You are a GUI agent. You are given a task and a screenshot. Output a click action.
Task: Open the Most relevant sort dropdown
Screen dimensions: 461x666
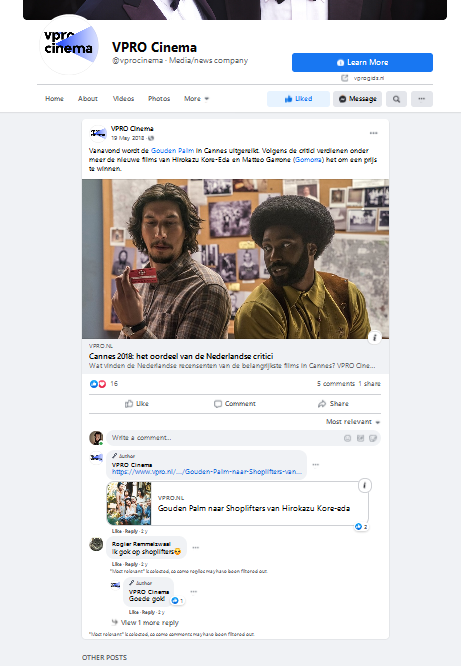coord(353,422)
